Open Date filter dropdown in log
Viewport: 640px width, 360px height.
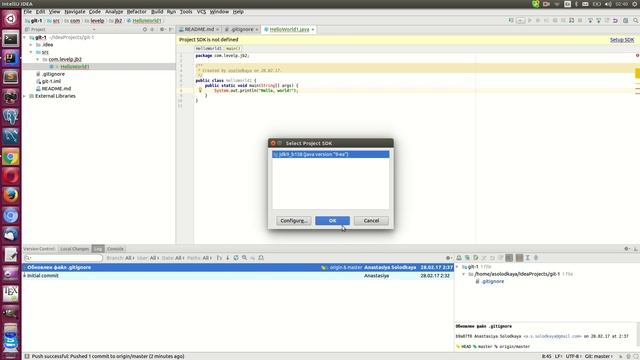pyautogui.click(x=173, y=258)
